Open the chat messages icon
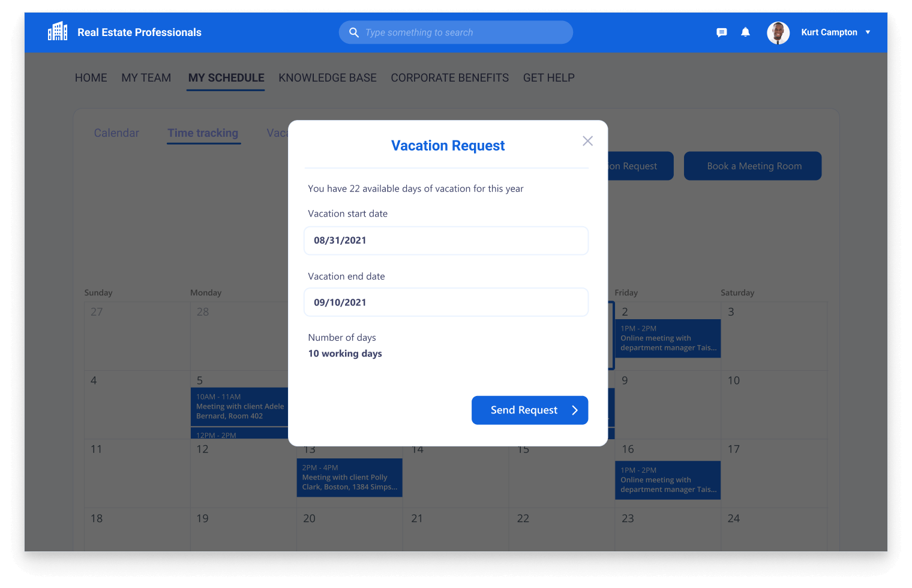Viewport: 912px width, 588px height. tap(722, 32)
